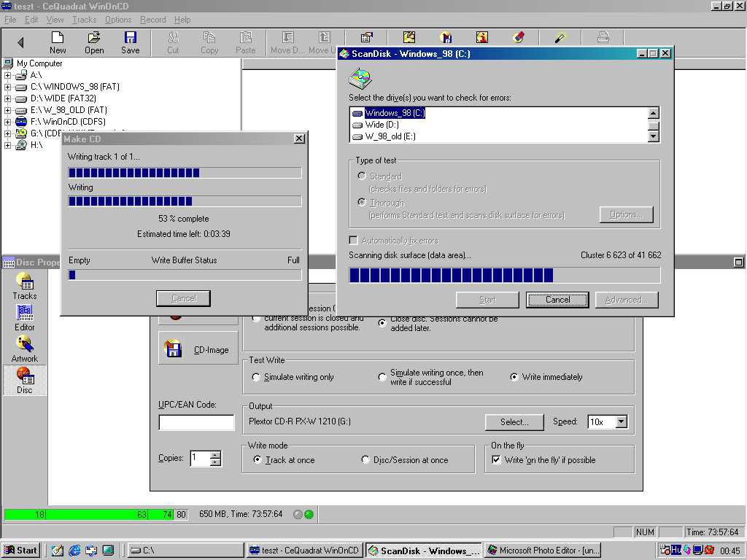Click the C:\ taskbar button
Viewport: 747px width, 560px height.
coord(186,551)
